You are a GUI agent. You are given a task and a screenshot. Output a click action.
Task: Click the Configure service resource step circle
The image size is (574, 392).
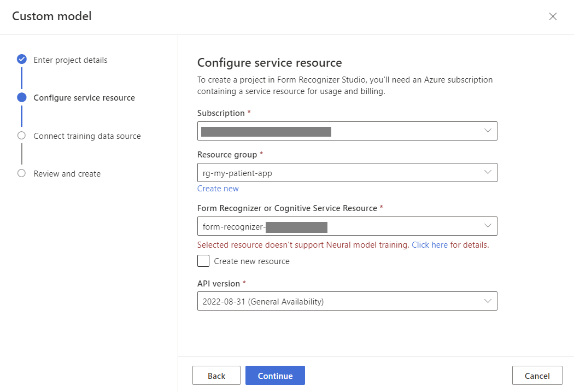tap(22, 97)
